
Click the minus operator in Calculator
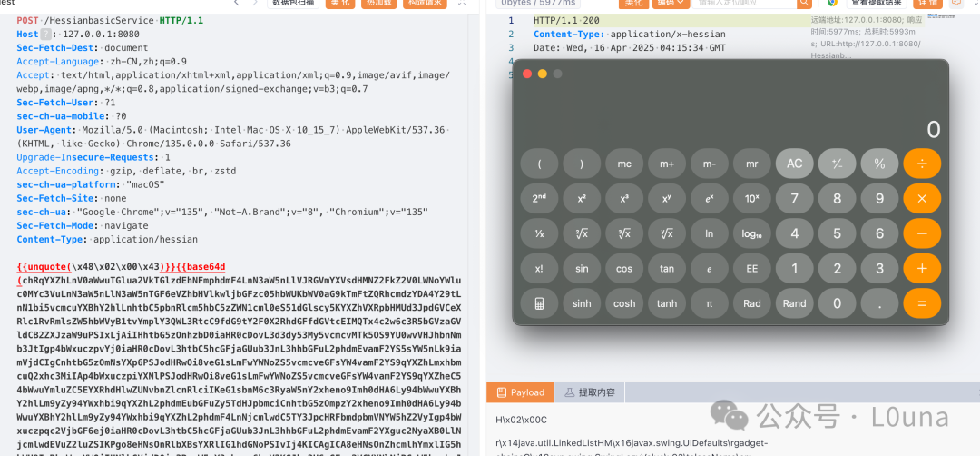coord(922,233)
